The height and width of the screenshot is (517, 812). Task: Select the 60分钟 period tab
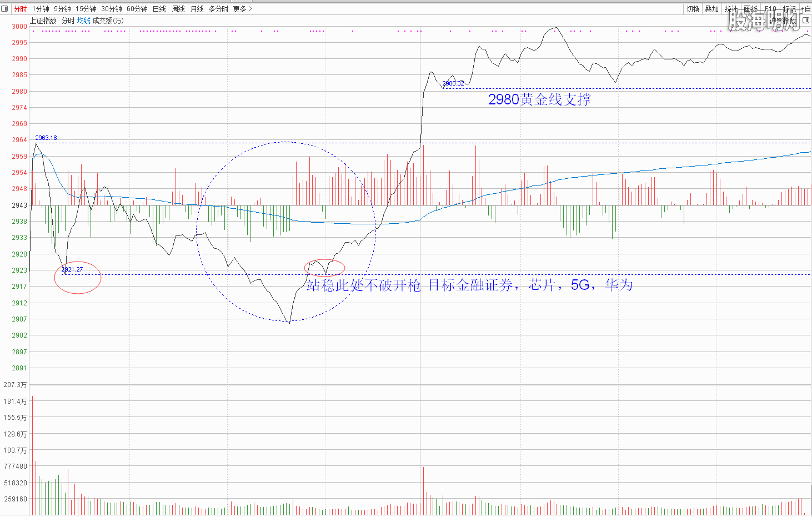click(137, 9)
